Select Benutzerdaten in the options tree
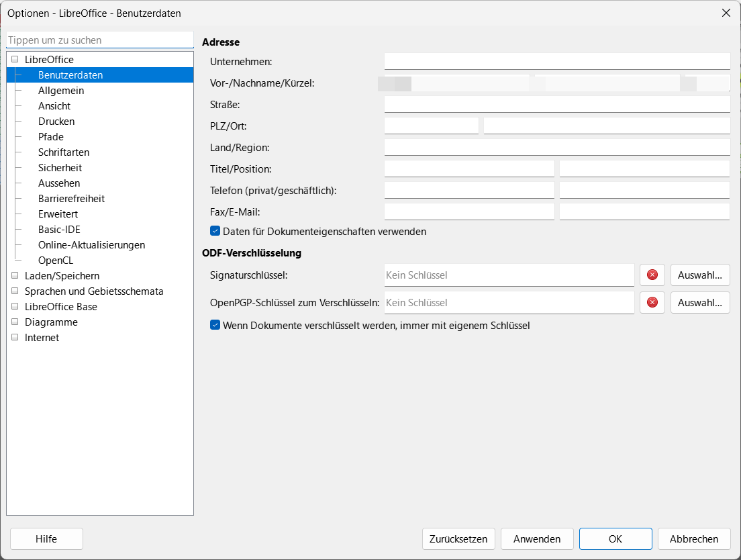This screenshot has height=560, width=741. 70,75
